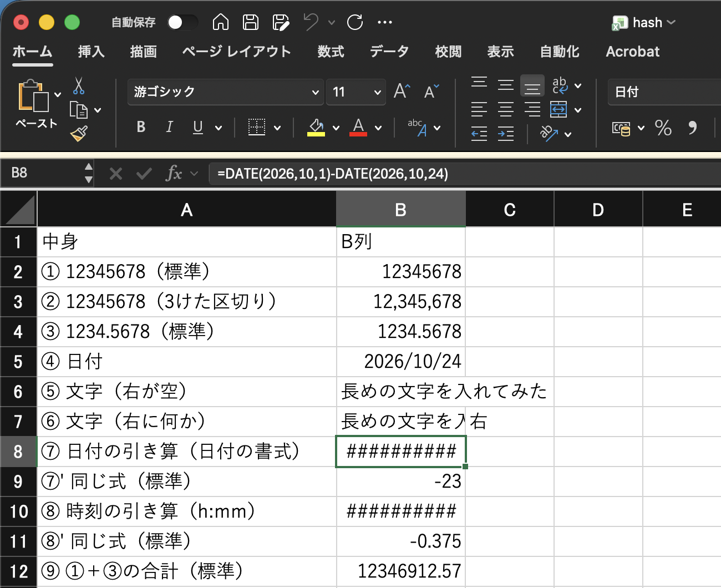The height and width of the screenshot is (588, 721).
Task: Click the Name Box showing B8
Action: point(42,173)
